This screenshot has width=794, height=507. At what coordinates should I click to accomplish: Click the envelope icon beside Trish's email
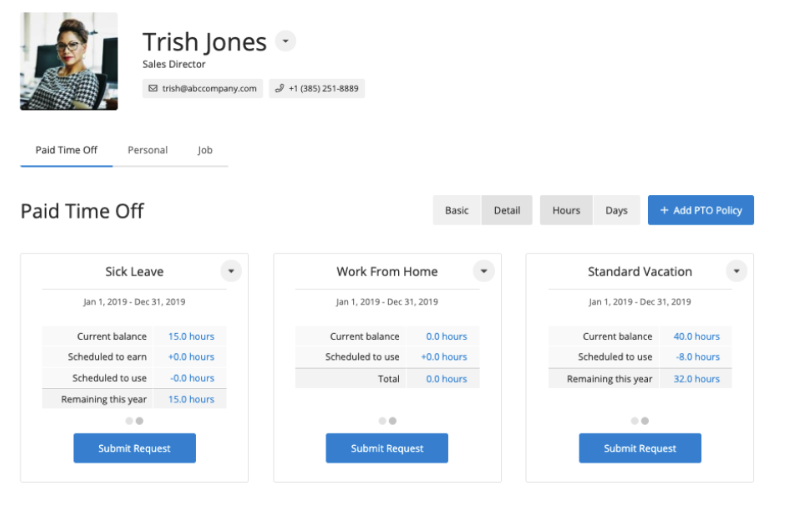pyautogui.click(x=153, y=89)
